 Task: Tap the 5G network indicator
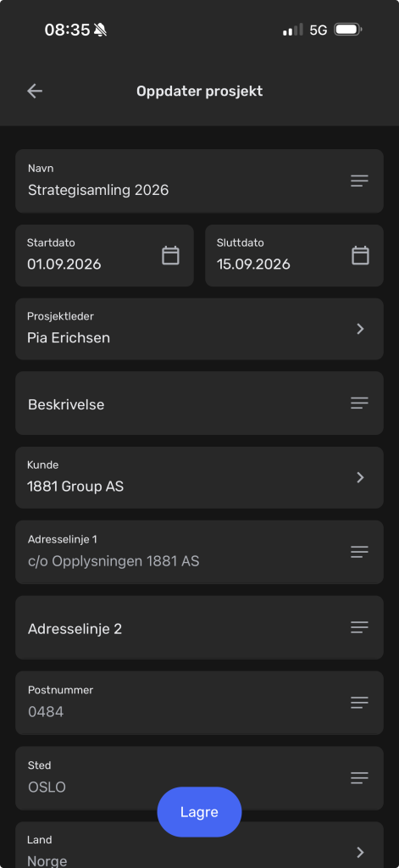(x=319, y=30)
